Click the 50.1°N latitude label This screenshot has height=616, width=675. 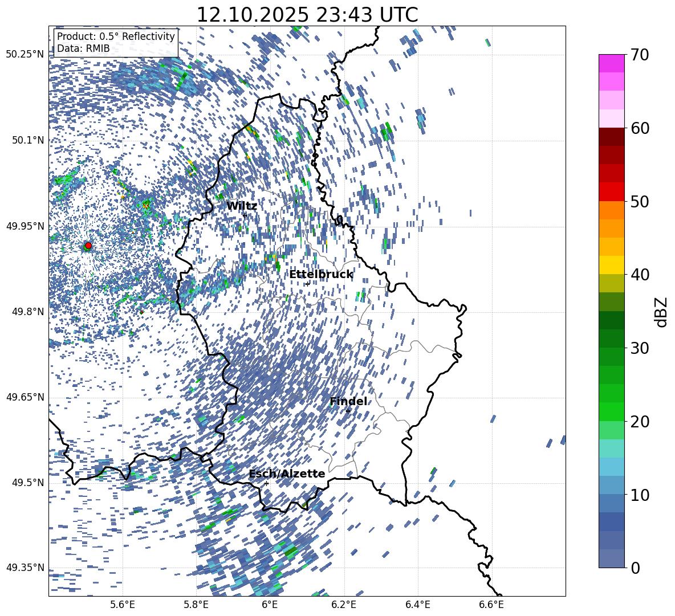pyautogui.click(x=27, y=140)
